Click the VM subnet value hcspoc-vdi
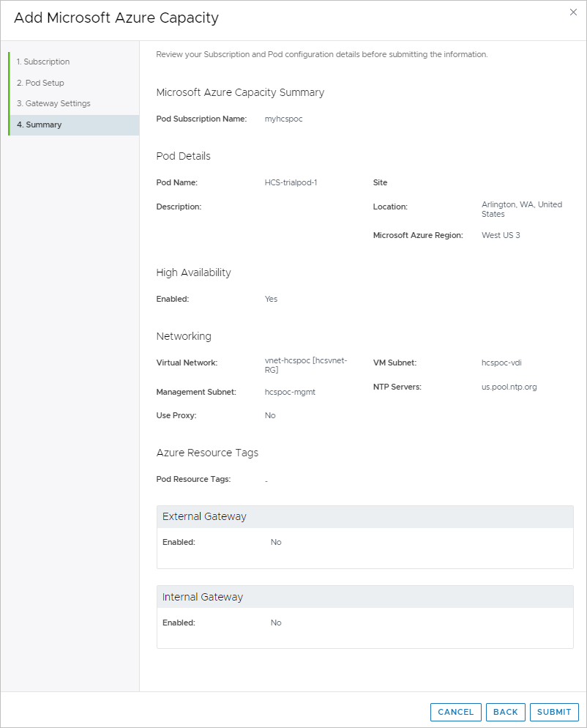The image size is (587, 728). 501,363
